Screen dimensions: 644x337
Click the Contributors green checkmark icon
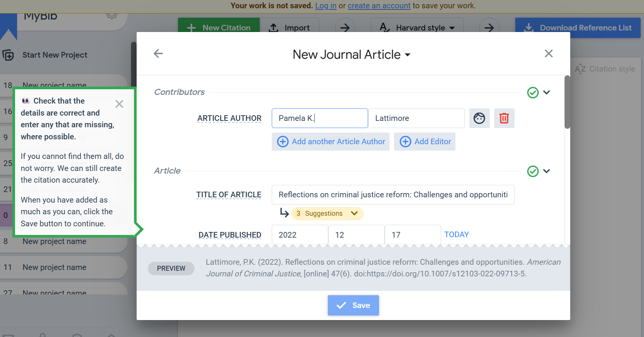click(x=533, y=93)
